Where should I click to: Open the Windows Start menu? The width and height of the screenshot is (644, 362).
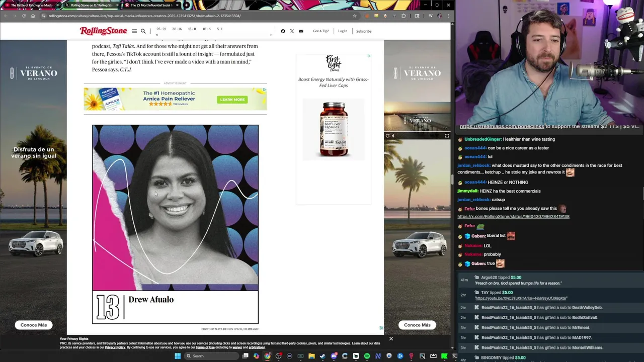(x=177, y=356)
